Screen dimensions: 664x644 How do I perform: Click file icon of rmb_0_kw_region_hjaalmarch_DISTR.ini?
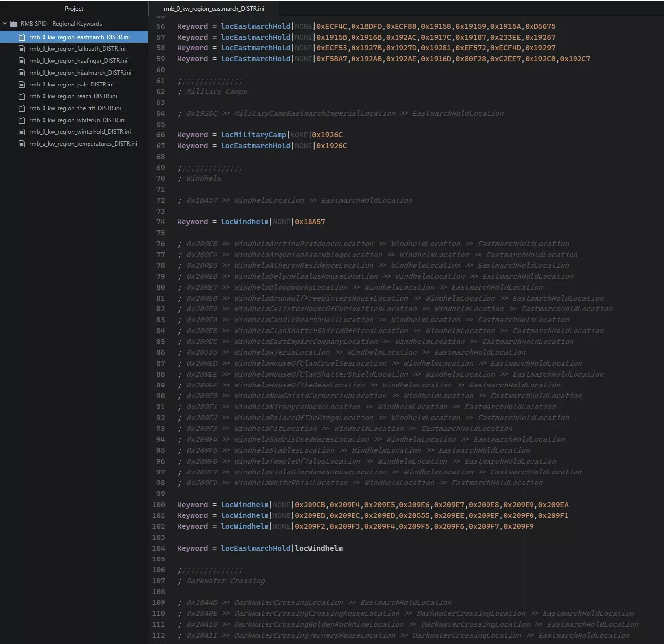click(x=21, y=73)
